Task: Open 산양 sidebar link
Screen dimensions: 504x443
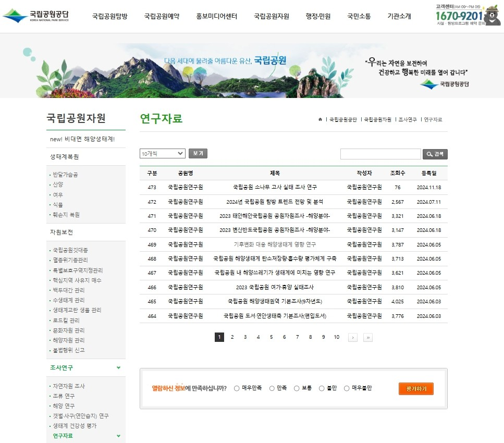Action: 58,184
